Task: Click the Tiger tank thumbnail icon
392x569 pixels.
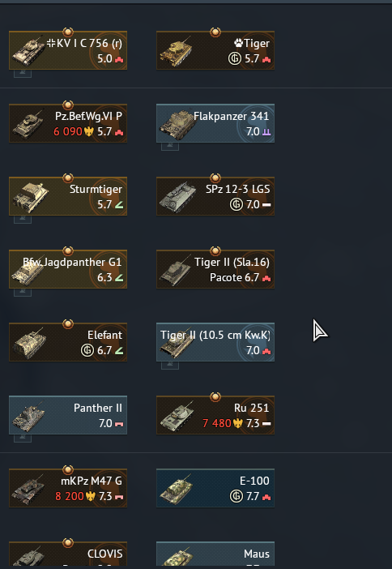Action: [176, 52]
